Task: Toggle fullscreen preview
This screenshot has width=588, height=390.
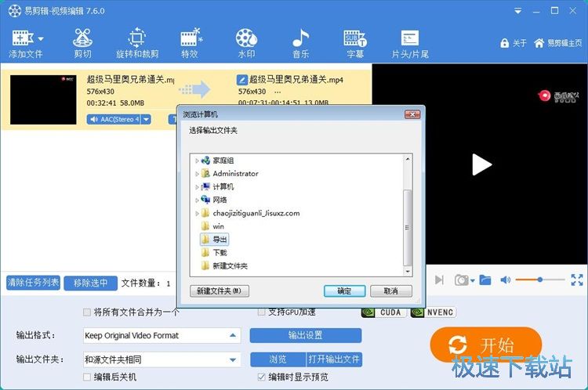Action: tap(577, 280)
